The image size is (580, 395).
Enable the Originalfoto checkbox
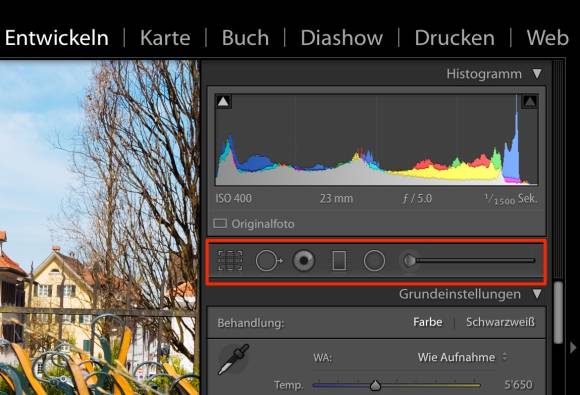[x=220, y=223]
